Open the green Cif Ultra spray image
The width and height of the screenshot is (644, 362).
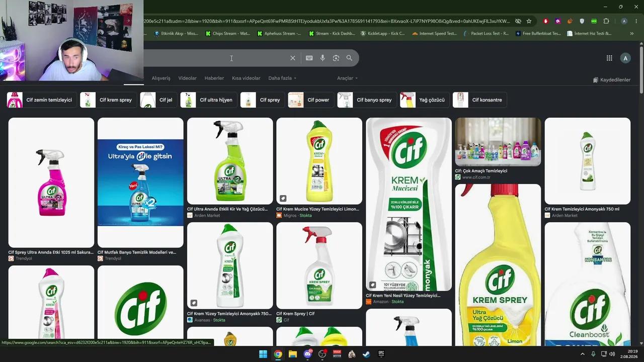click(x=230, y=161)
